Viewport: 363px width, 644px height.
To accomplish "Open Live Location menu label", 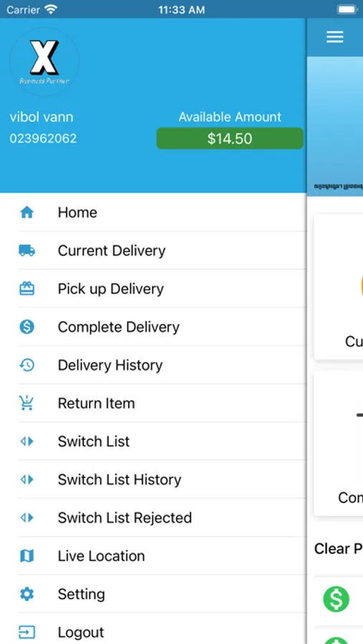I will tap(102, 556).
